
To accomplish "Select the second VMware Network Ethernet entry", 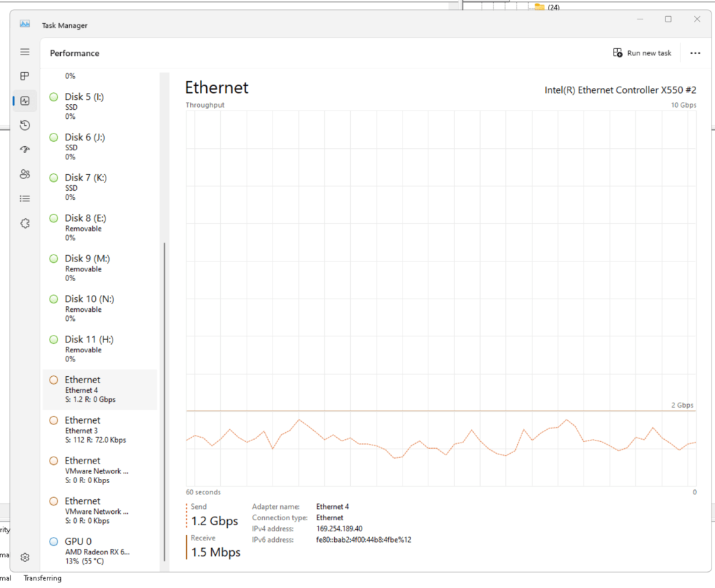I will (100, 510).
